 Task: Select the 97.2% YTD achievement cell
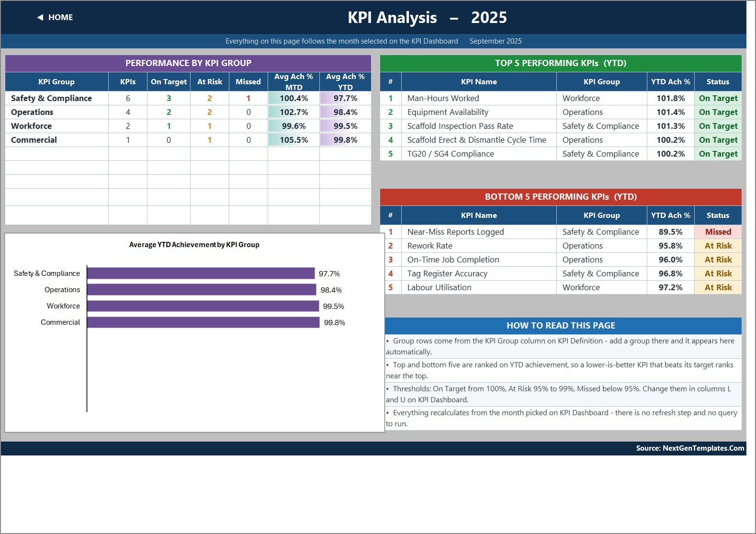pyautogui.click(x=670, y=287)
